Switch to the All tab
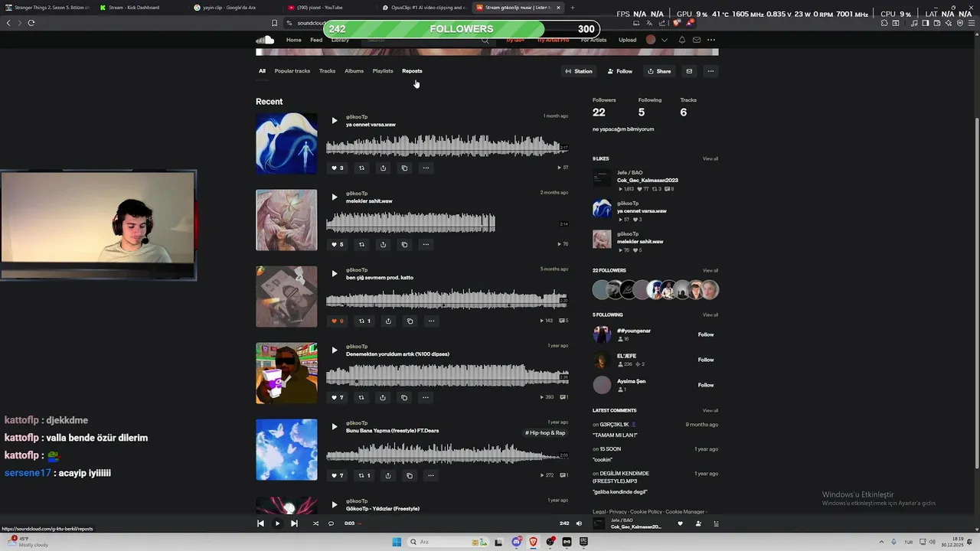The image size is (980, 551). pos(262,71)
